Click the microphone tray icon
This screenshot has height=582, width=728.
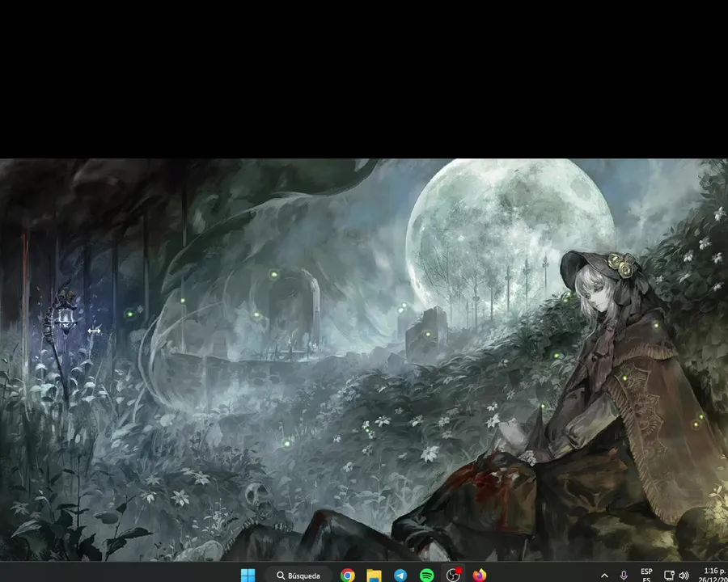tap(624, 576)
